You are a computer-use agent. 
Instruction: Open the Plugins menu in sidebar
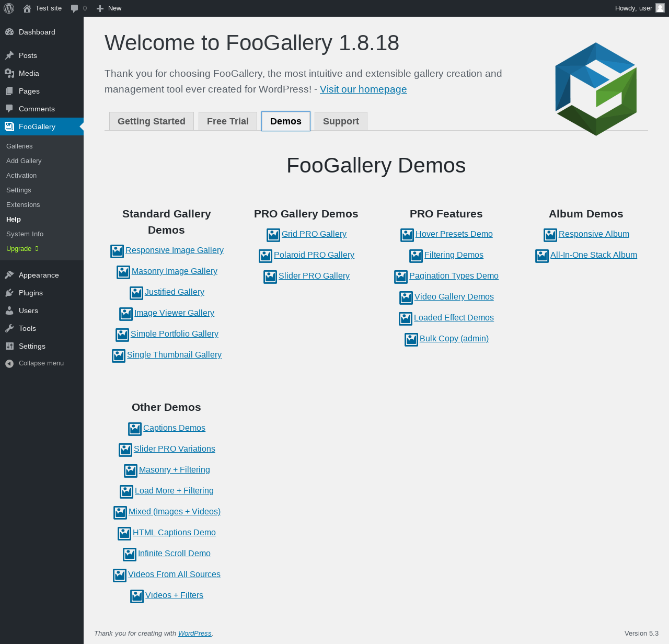click(31, 293)
